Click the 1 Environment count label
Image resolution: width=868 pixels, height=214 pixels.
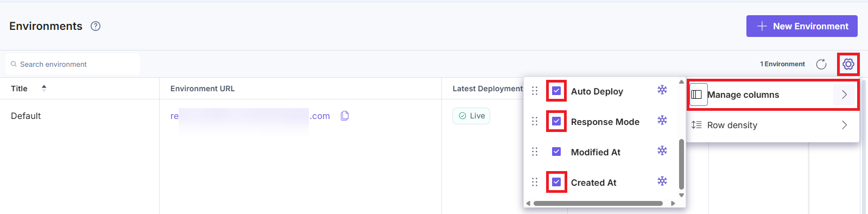pos(782,64)
